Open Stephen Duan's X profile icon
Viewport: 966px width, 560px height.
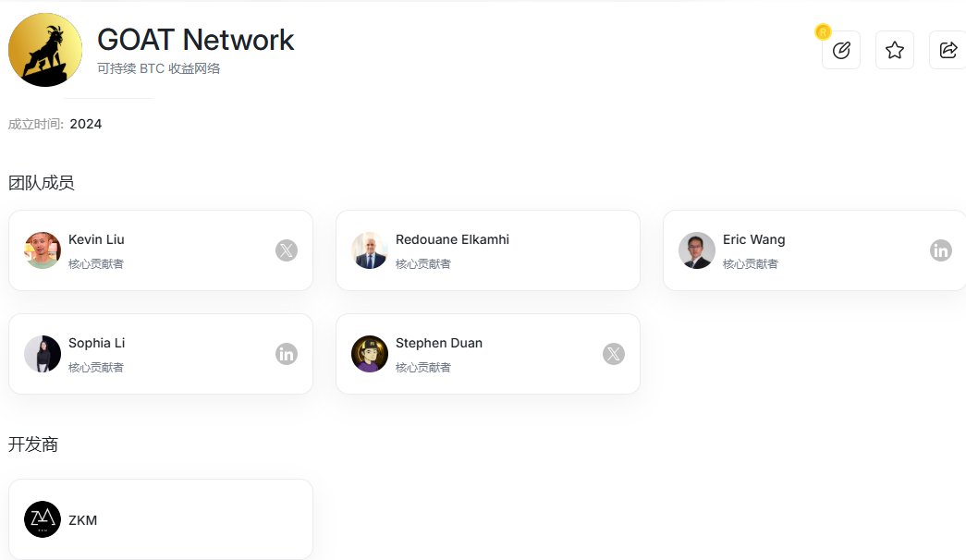[614, 354]
